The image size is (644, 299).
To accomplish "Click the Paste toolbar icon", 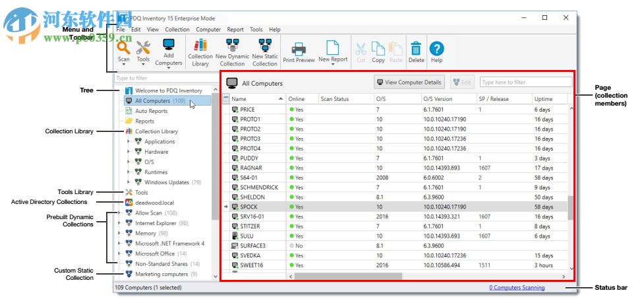I will click(395, 49).
